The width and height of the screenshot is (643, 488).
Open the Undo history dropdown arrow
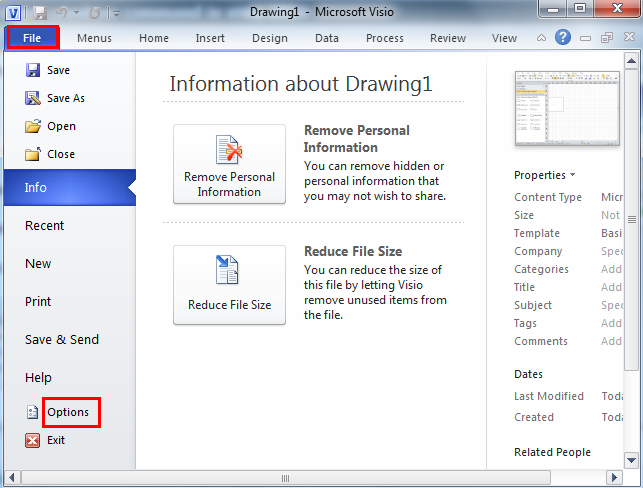click(x=76, y=13)
